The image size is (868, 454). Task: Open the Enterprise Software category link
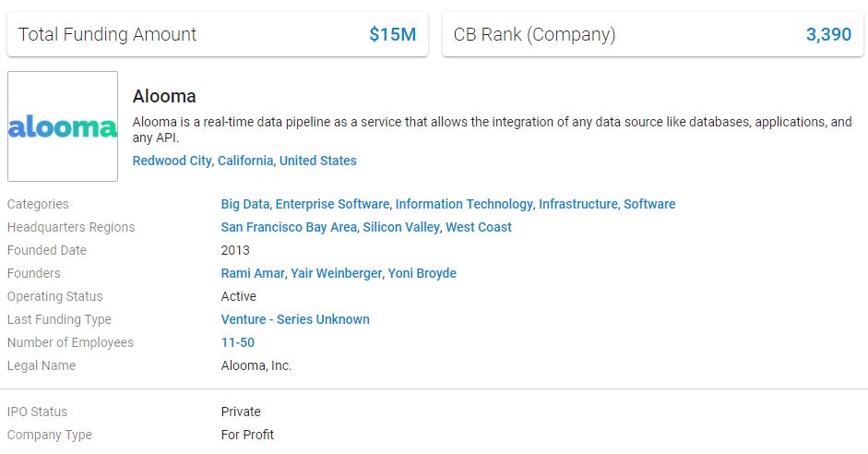tap(333, 204)
